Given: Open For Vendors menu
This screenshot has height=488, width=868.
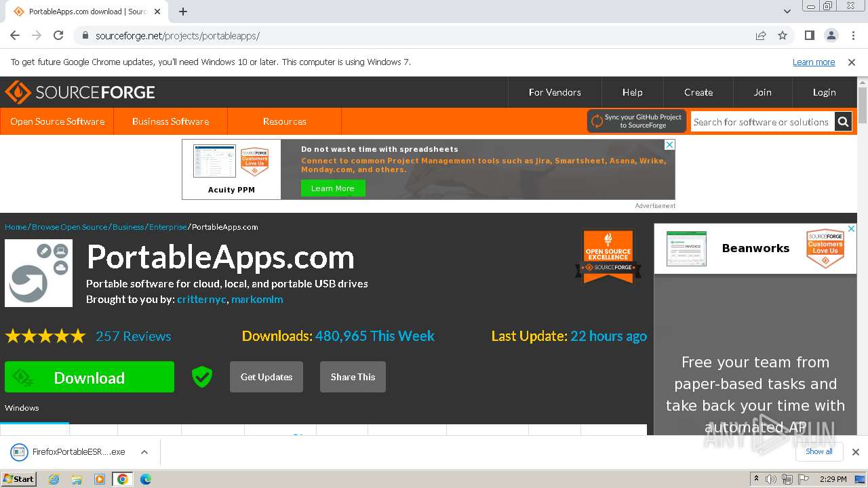Looking at the screenshot, I should (555, 92).
